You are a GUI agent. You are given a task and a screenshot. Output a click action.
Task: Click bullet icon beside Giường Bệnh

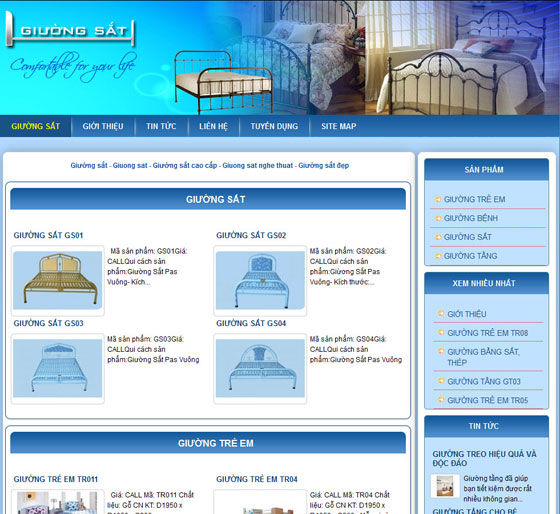click(x=438, y=218)
